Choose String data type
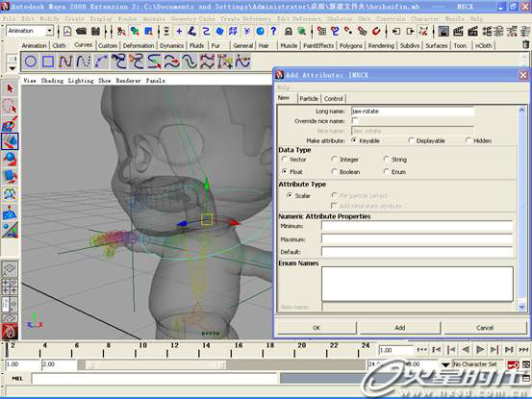 (386, 159)
